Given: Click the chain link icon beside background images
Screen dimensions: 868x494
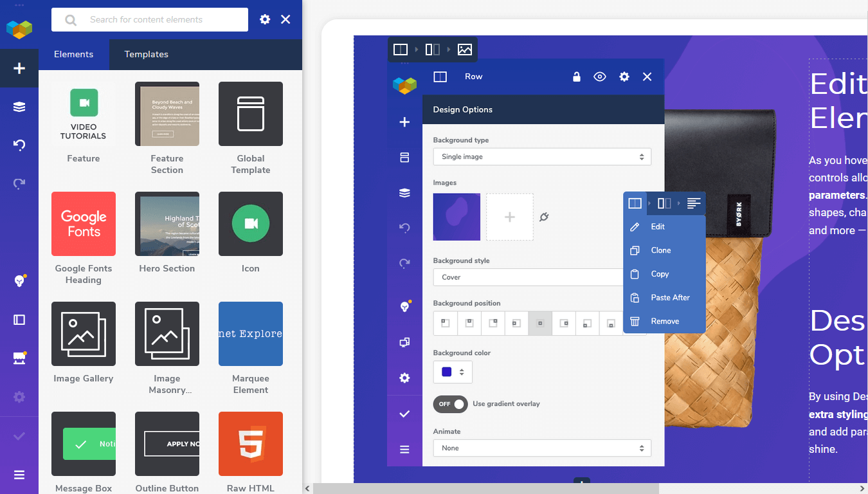Looking at the screenshot, I should tap(545, 217).
